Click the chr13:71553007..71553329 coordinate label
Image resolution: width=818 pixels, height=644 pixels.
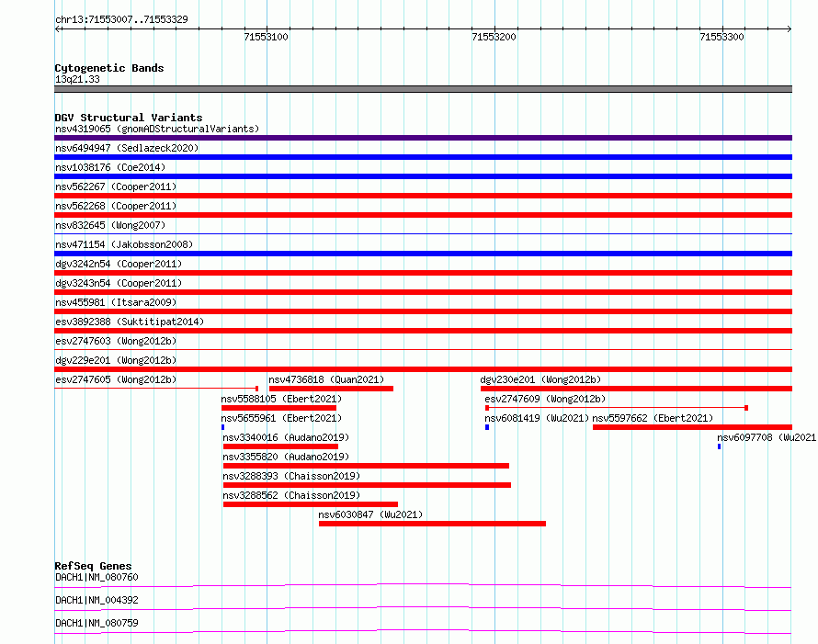121,19
